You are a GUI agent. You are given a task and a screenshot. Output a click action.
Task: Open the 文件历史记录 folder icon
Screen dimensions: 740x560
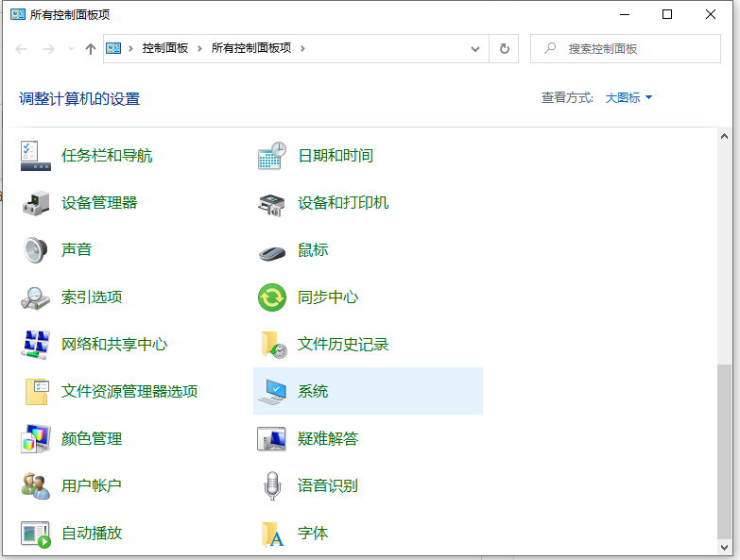pyautogui.click(x=274, y=345)
